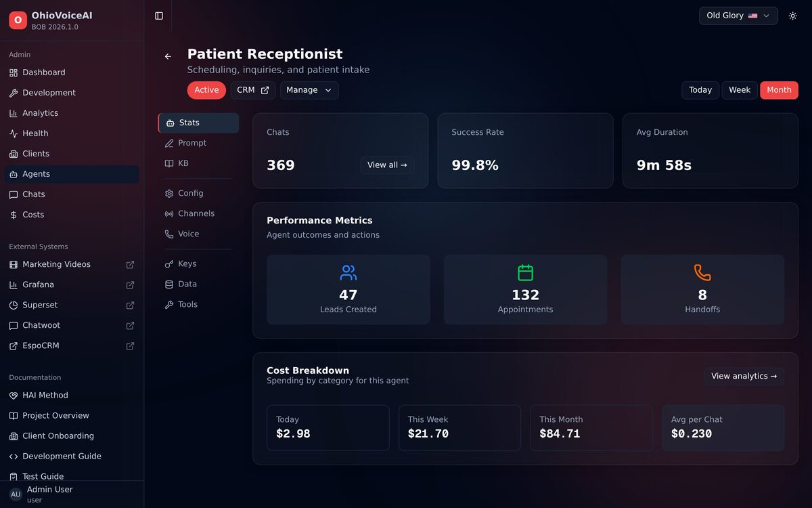
Task: Open the Channels tab
Action: (x=196, y=213)
